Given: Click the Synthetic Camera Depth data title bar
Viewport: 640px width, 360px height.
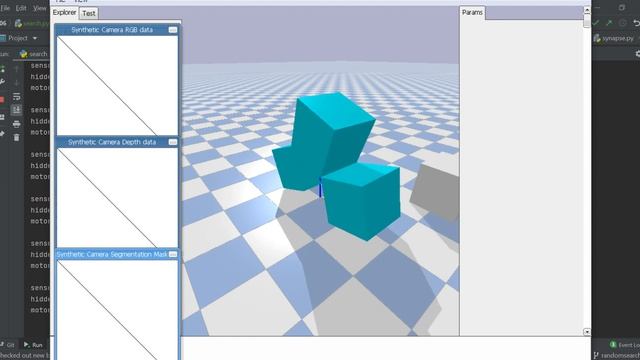Looking at the screenshot, I should pyautogui.click(x=112, y=142).
